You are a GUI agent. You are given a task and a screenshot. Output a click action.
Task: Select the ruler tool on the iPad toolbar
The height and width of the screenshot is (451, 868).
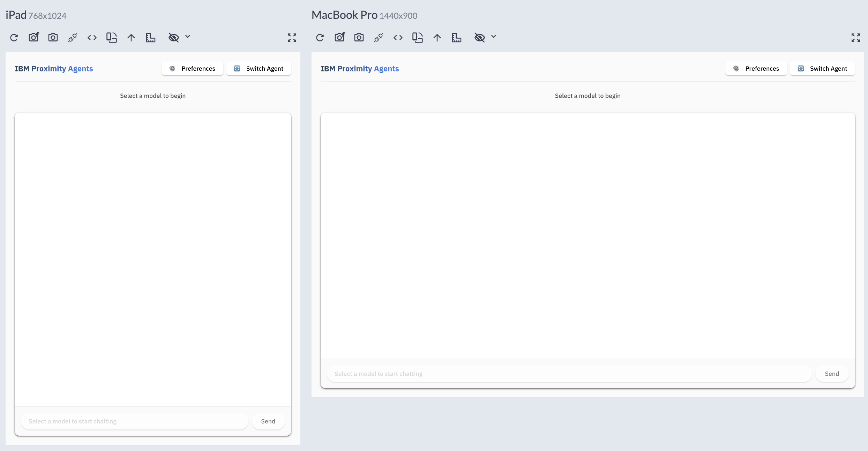tap(151, 38)
